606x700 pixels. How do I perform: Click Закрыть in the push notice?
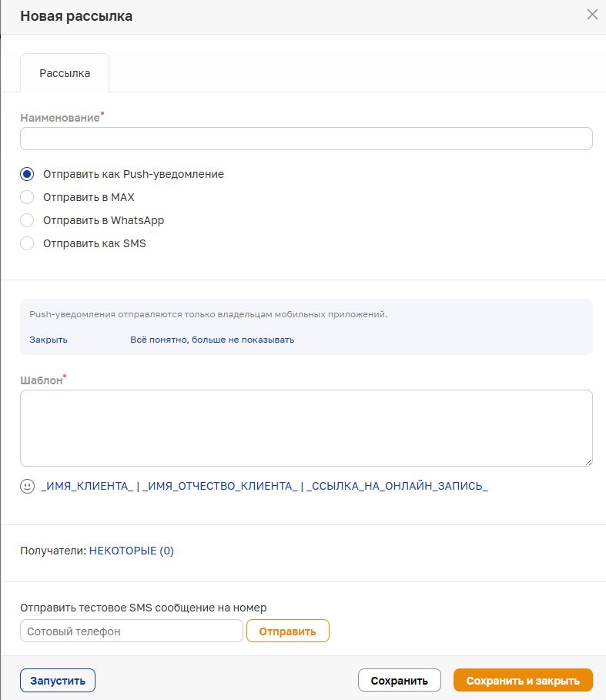click(x=49, y=340)
